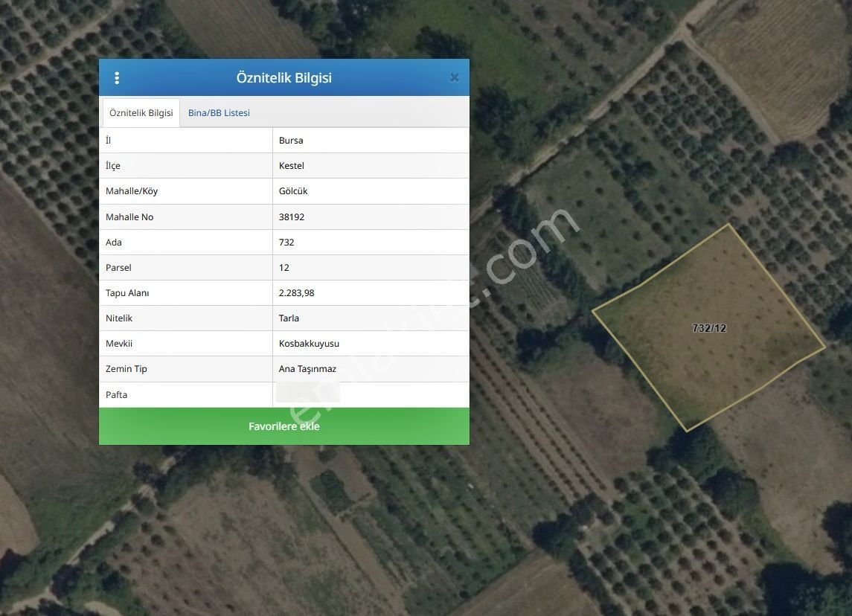The image size is (852, 616).
Task: Click the Ana Taşınmaz value
Action: tap(307, 369)
